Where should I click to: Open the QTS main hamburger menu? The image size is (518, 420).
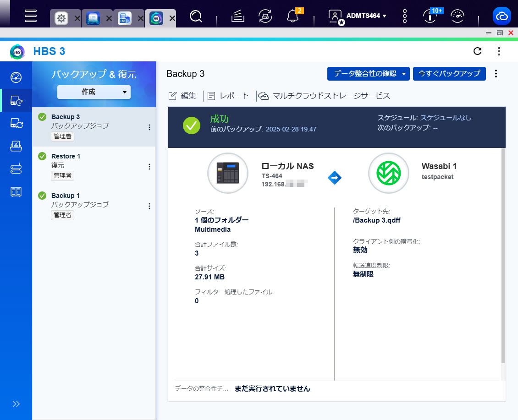coord(30,16)
